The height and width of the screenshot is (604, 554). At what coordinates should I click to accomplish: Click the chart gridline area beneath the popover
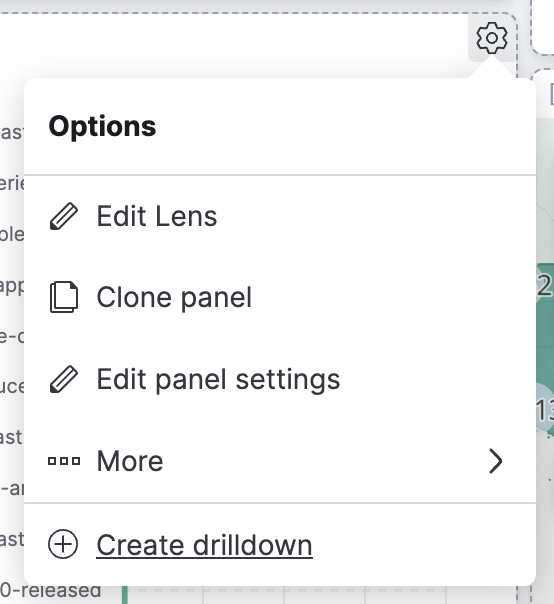tap(324, 595)
